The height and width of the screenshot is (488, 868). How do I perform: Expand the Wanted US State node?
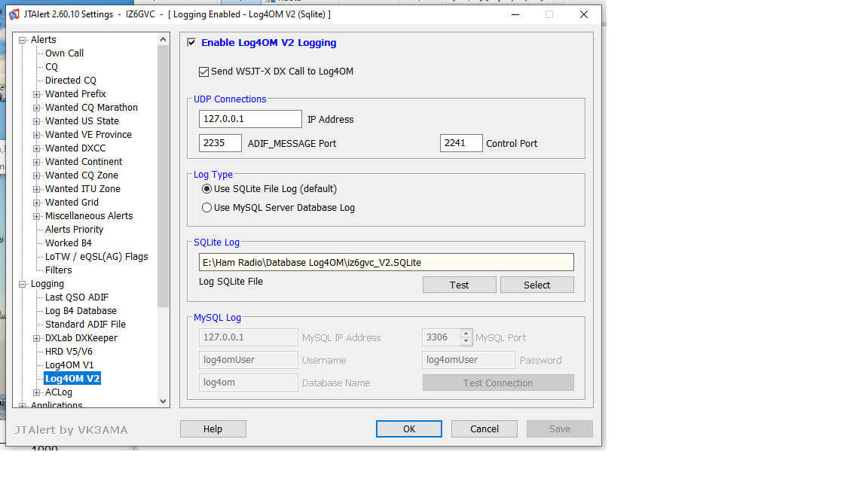pos(36,121)
